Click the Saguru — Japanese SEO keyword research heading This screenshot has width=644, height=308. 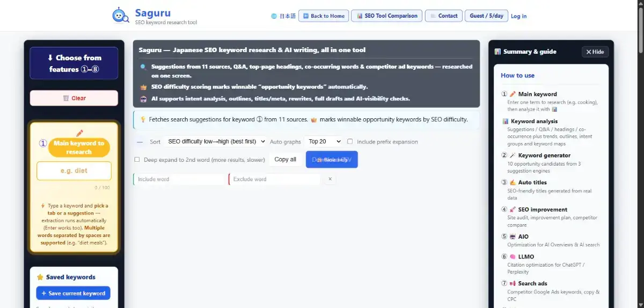coord(252,50)
